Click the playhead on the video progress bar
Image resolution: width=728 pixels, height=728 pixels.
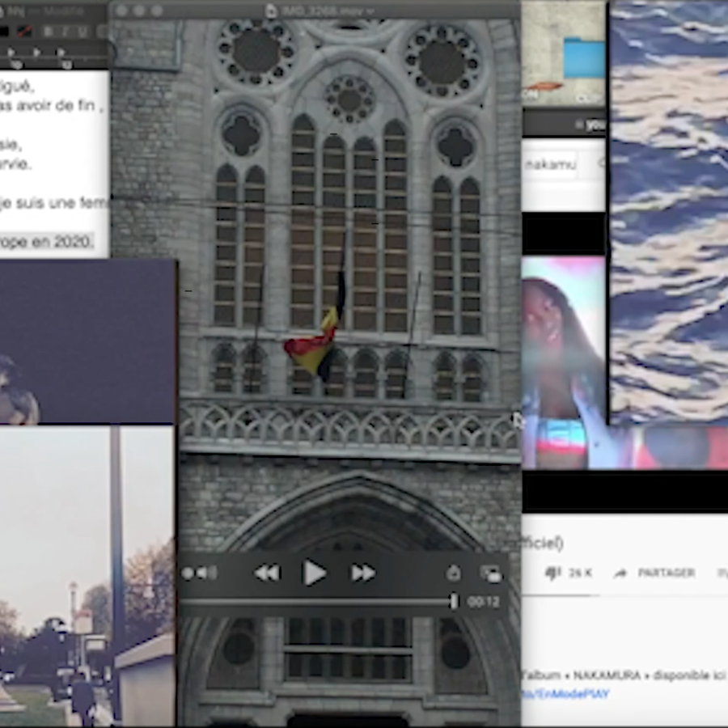pyautogui.click(x=454, y=602)
